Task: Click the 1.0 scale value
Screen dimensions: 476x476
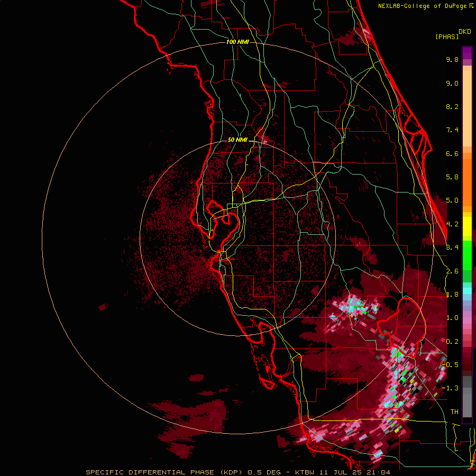Action: [452, 318]
